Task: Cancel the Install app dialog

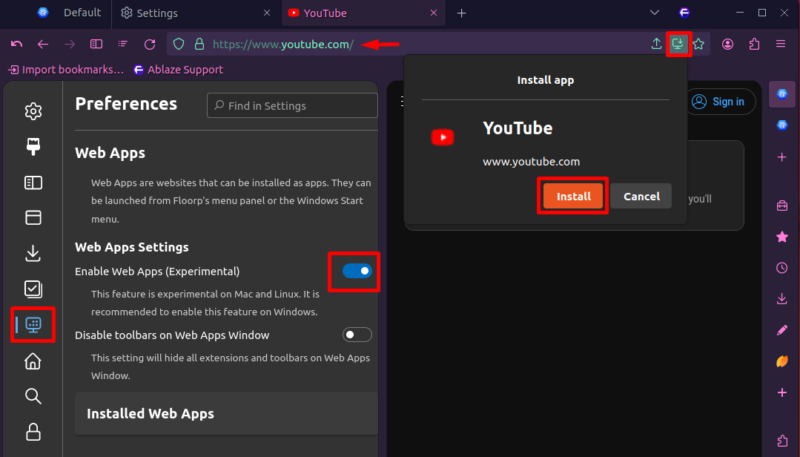Action: pyautogui.click(x=641, y=196)
